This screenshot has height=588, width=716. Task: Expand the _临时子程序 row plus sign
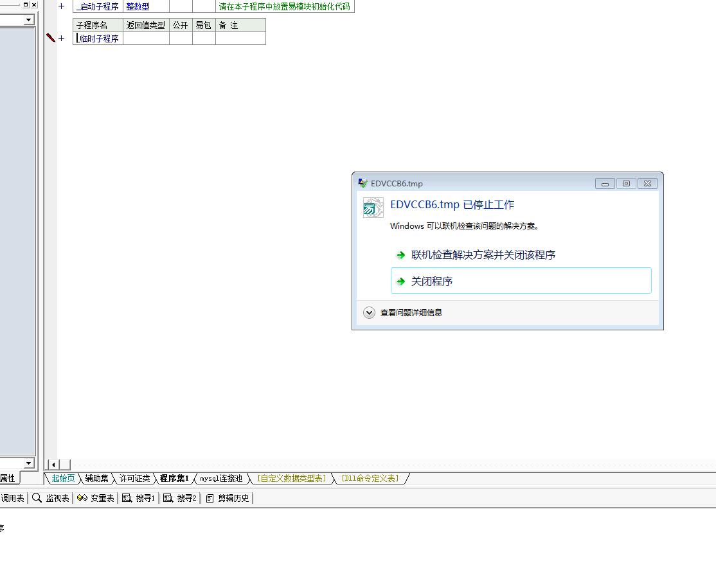tap(62, 39)
